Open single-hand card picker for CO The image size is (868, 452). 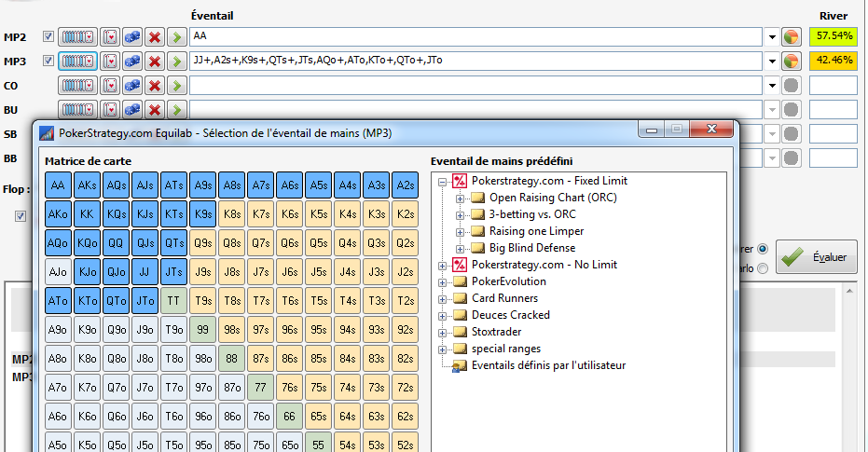(x=110, y=85)
